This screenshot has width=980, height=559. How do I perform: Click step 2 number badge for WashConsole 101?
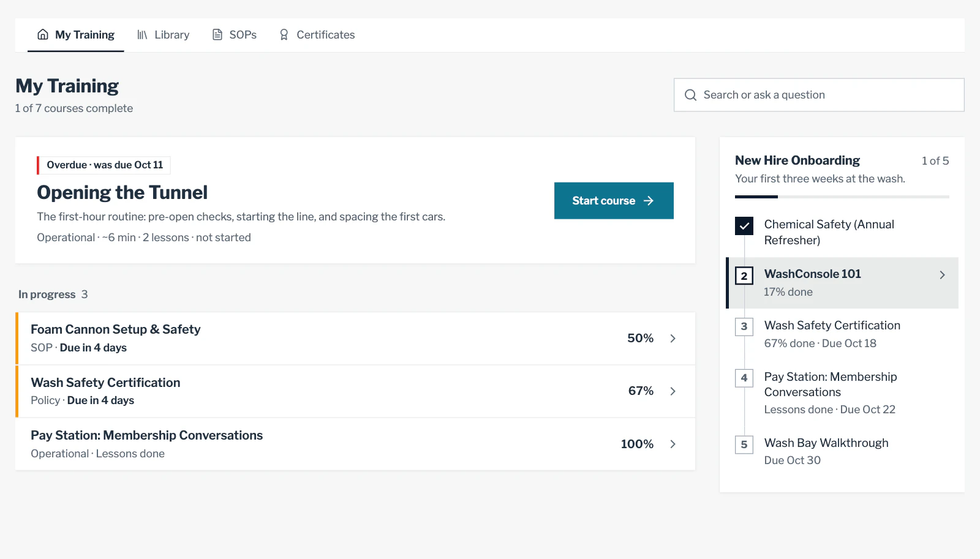744,276
